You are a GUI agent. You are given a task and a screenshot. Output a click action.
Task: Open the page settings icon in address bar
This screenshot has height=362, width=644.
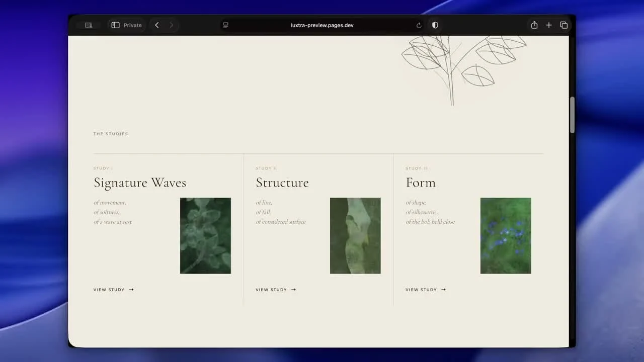(x=225, y=25)
